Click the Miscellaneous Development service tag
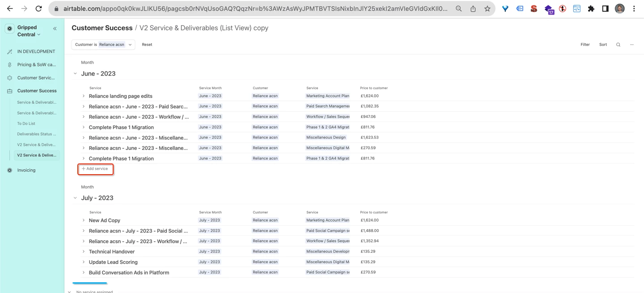Viewport: 644px width, 293px height. [327, 251]
